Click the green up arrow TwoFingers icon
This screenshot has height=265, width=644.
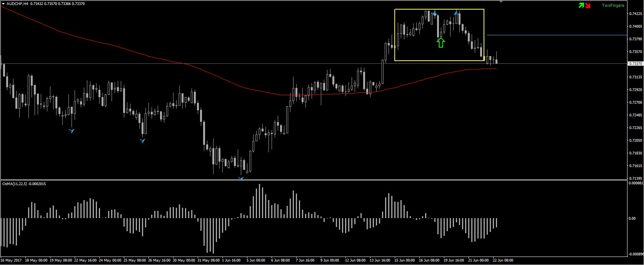581,5
